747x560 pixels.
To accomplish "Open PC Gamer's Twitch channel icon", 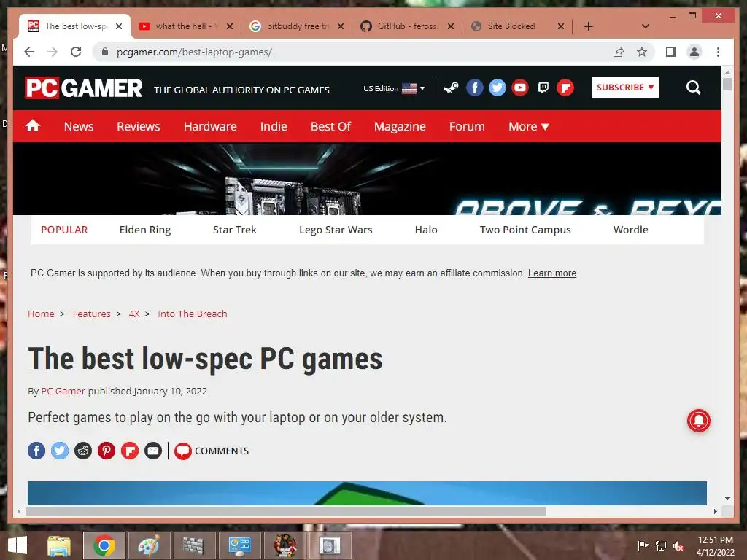I will pos(543,87).
